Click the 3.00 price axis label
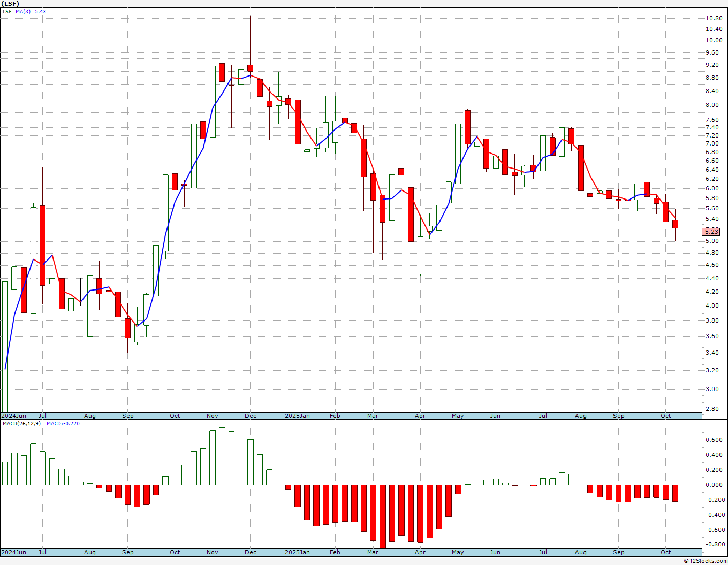The height and width of the screenshot is (565, 728). 711,389
